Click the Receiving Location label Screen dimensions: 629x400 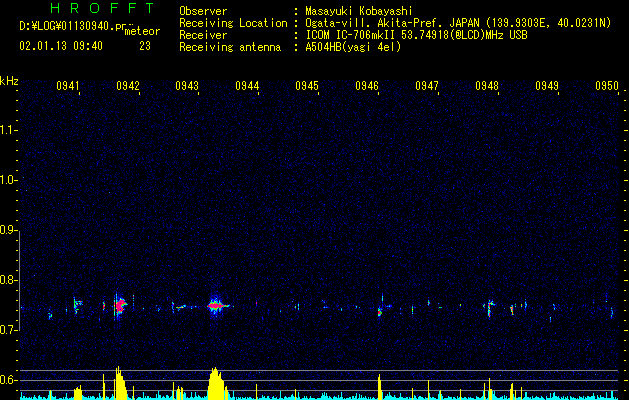[x=233, y=23]
